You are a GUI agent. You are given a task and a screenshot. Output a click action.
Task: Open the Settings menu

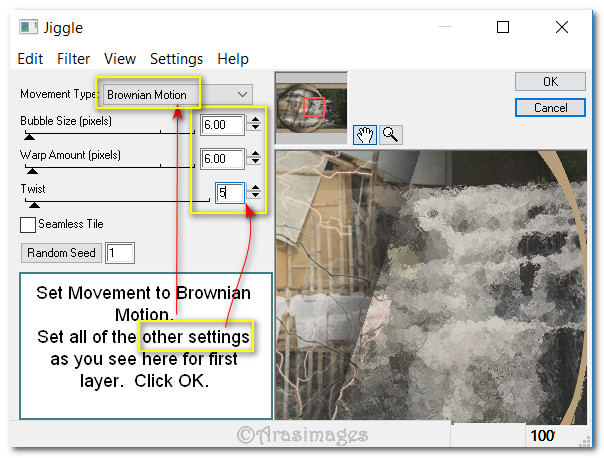click(x=176, y=59)
